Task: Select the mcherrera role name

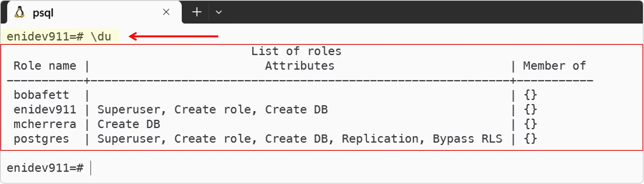Action: (45, 124)
